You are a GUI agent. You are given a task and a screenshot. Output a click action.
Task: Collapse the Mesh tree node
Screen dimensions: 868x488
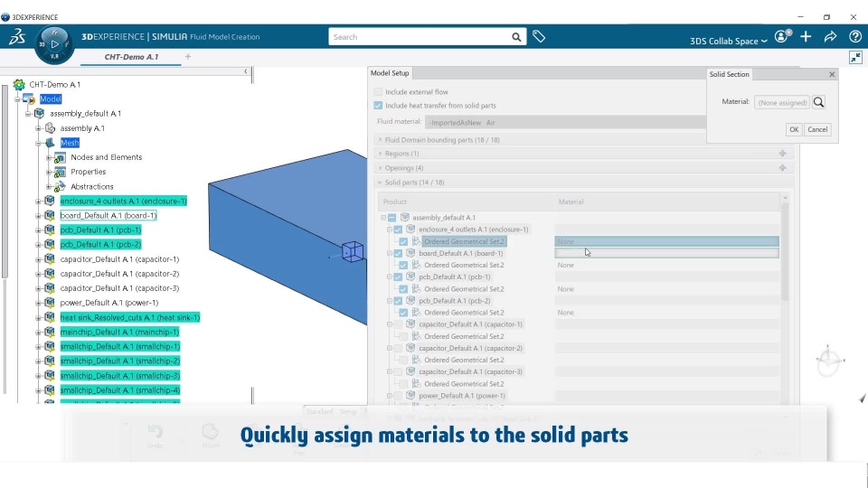point(38,144)
